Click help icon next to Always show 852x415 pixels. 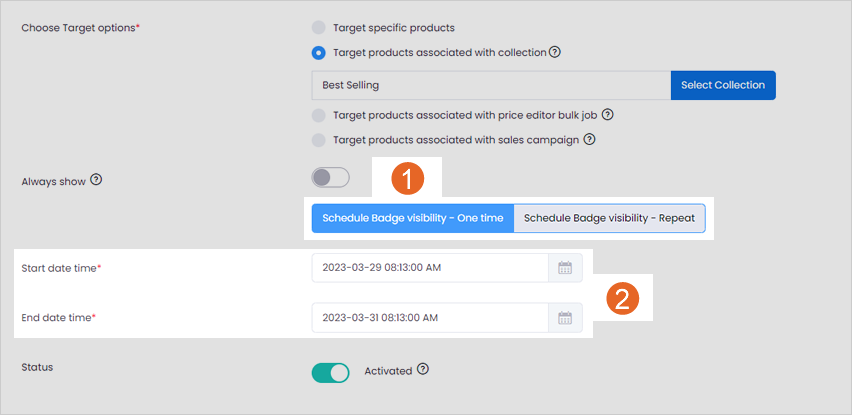coord(96,180)
